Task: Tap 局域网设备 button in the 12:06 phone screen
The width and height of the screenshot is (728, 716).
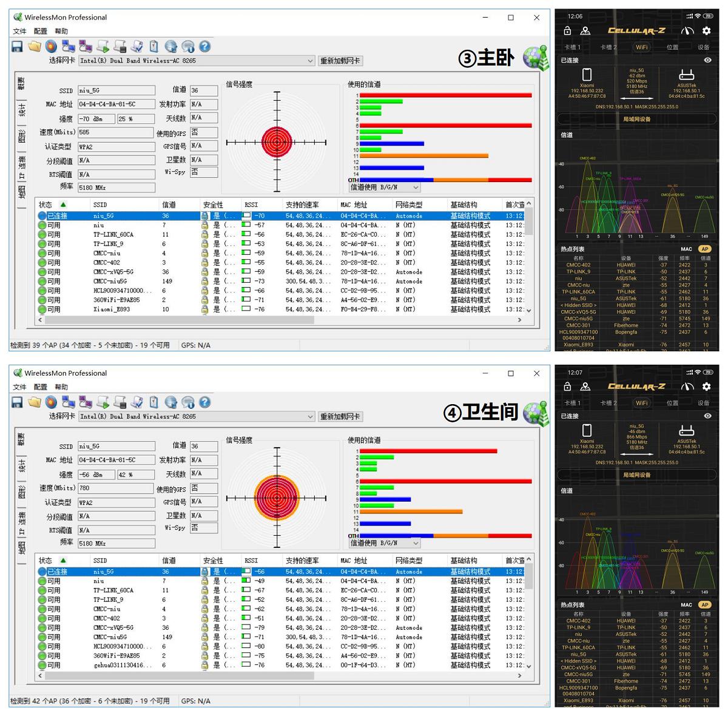Action: pyautogui.click(x=636, y=119)
